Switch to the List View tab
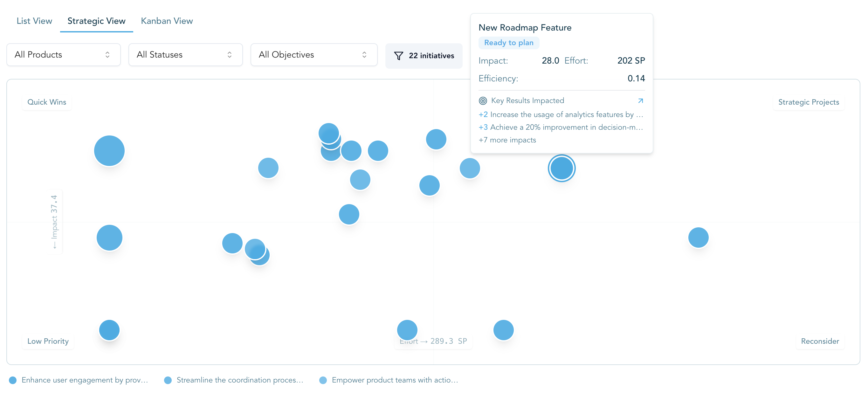Screen dimensions: 868x393 (34, 21)
